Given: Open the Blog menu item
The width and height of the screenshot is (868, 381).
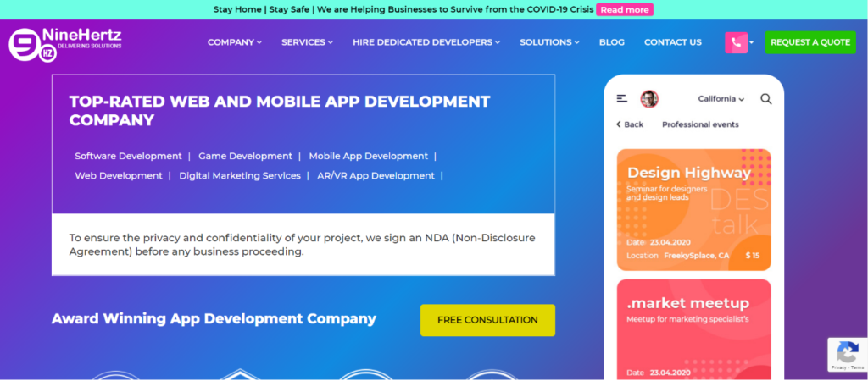Looking at the screenshot, I should coord(611,42).
